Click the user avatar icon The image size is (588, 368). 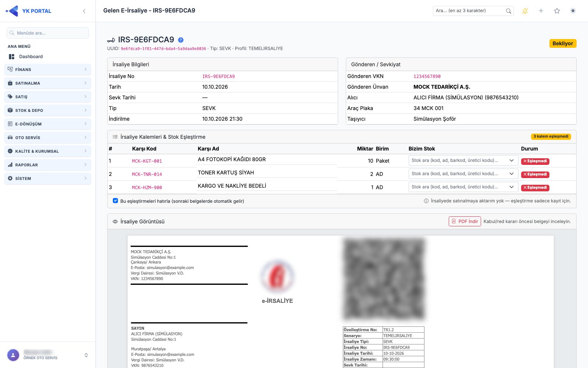(13, 355)
